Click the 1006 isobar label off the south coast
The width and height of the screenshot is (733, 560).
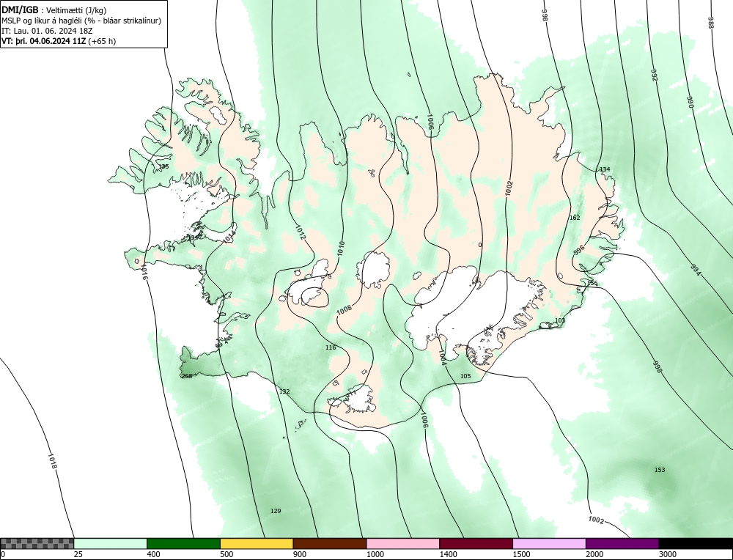point(424,419)
